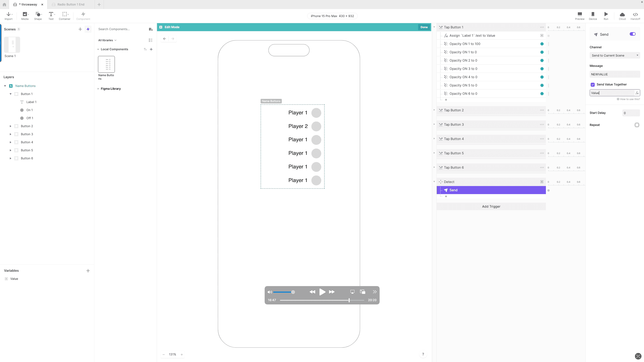Select the Shape tool
644x362 pixels.
click(38, 16)
